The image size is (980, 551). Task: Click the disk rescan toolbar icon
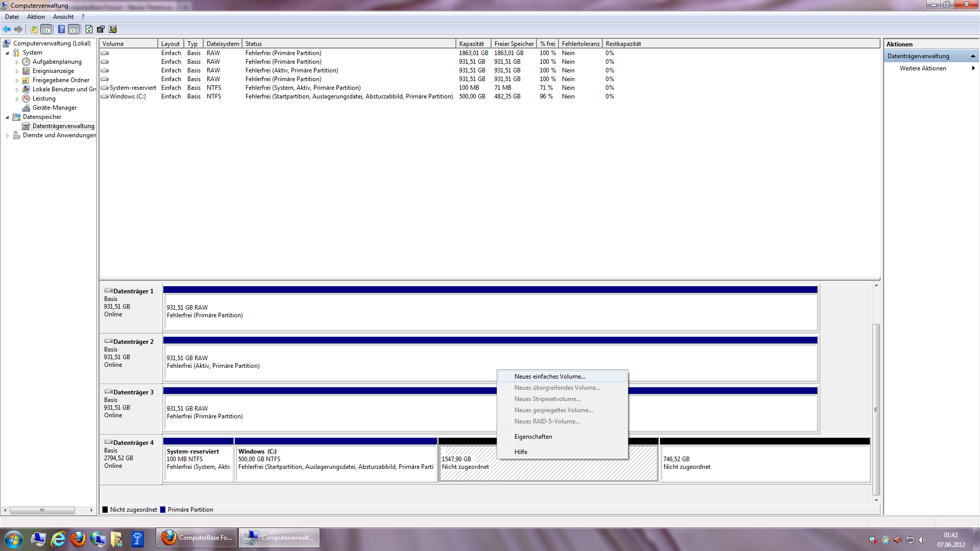tap(101, 29)
